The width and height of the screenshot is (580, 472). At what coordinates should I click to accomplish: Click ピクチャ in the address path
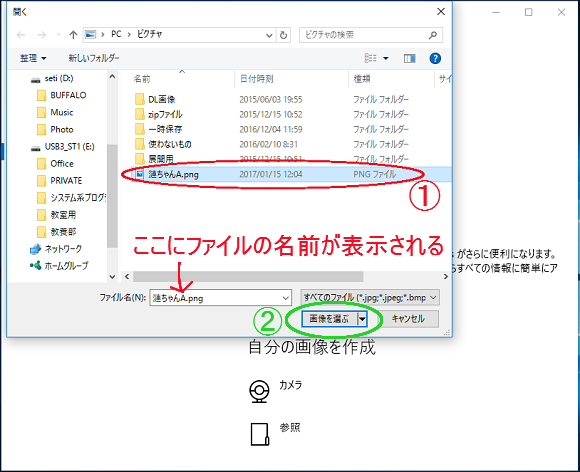point(149,34)
